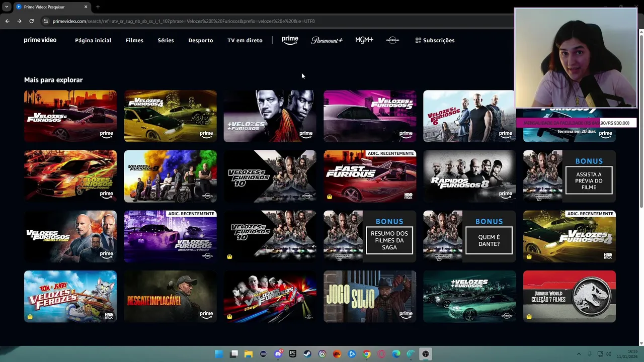644x362 pixels.
Task: Open Resgate Implacável thumbnail
Action: [x=171, y=297]
